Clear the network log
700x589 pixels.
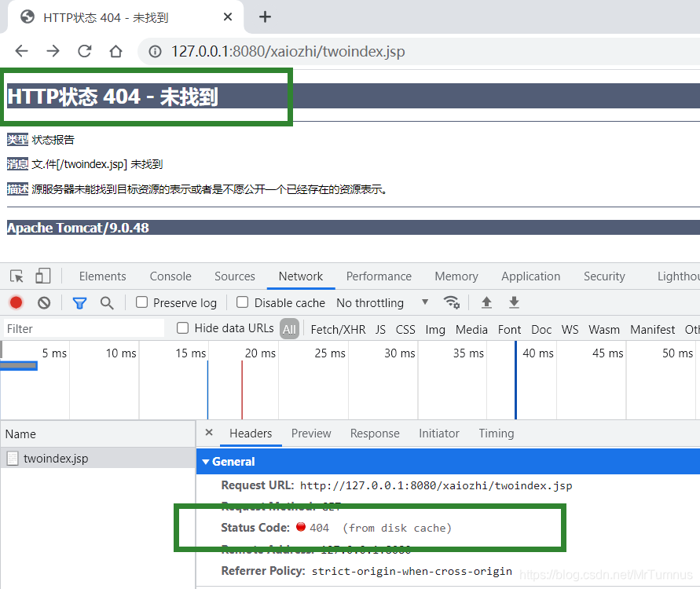[x=44, y=303]
